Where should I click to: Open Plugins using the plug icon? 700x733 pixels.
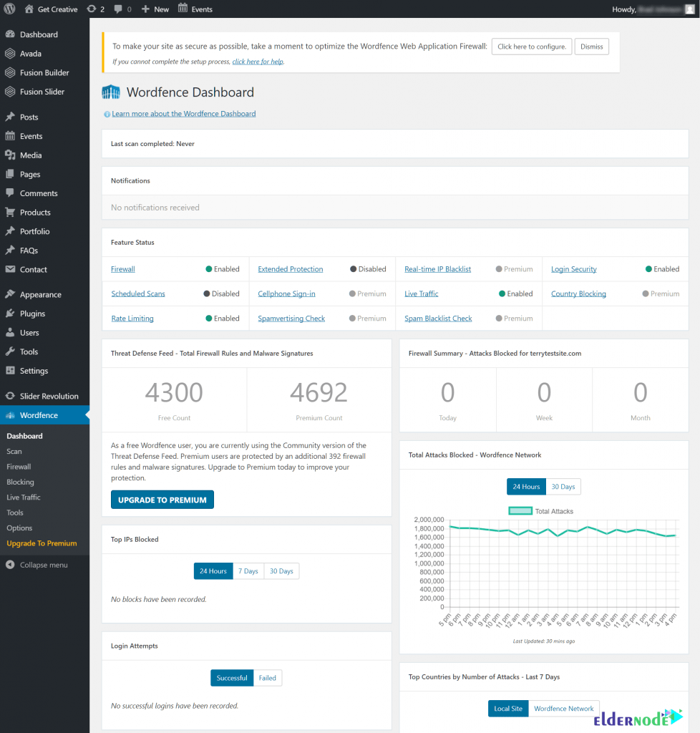[x=11, y=313]
